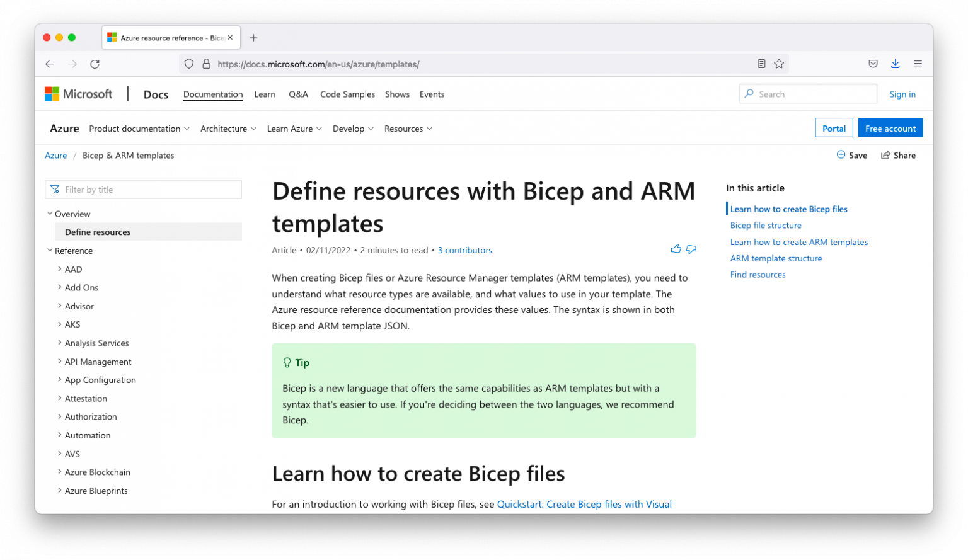
Task: Expand the Azure Blueprints node
Action: pos(60,491)
